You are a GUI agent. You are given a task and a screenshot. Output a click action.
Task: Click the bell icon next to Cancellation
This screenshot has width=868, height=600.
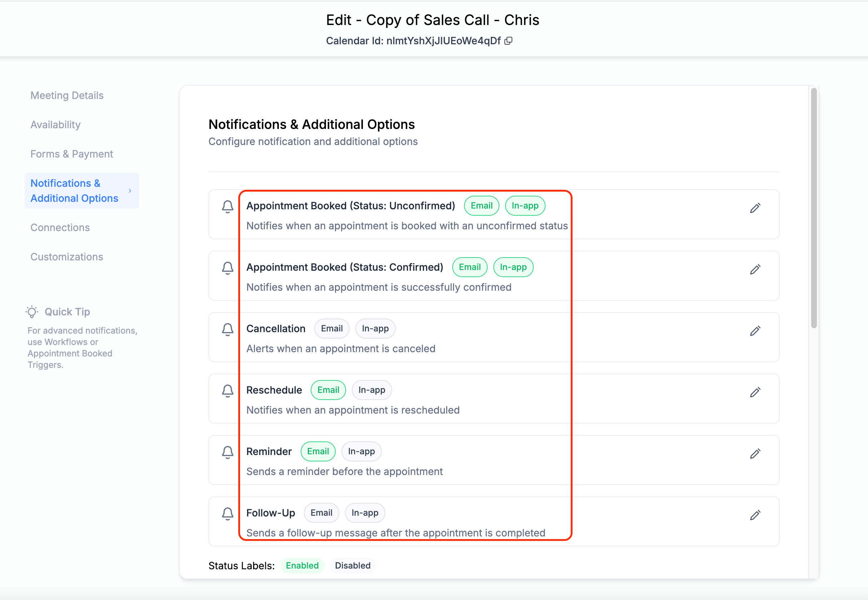(227, 329)
